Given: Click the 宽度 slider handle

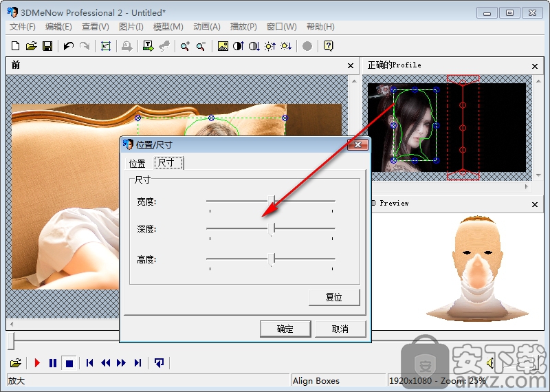Looking at the screenshot, I should (x=271, y=202).
